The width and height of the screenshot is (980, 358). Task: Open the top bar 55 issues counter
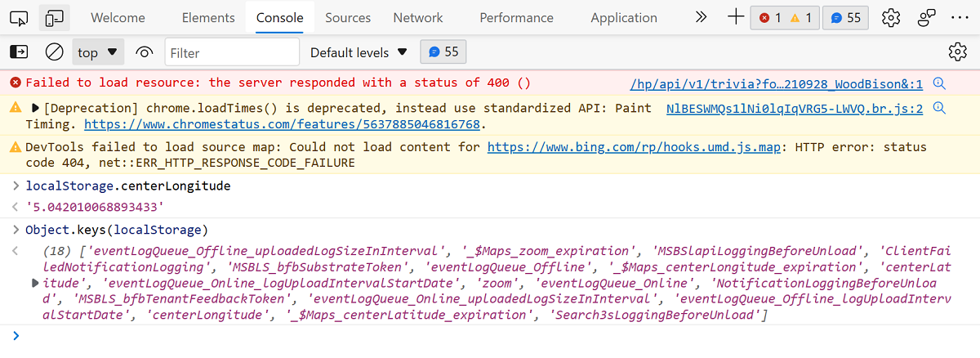pyautogui.click(x=845, y=17)
